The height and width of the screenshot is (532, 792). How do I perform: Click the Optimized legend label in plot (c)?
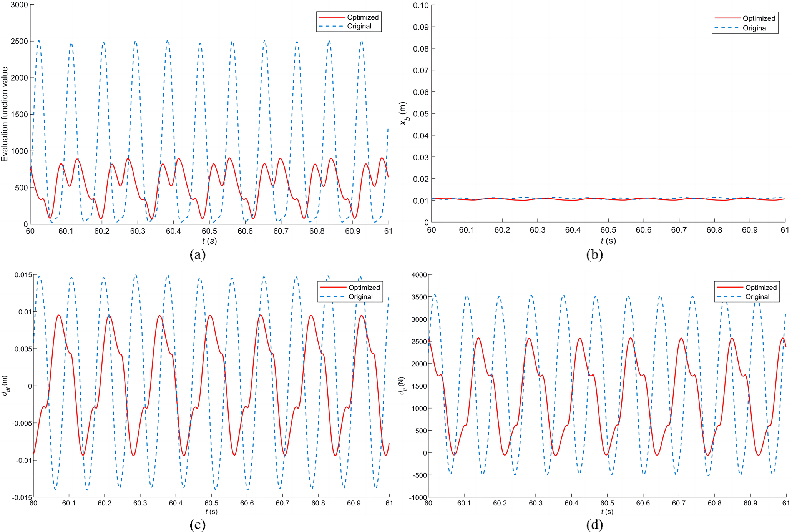[x=364, y=288]
